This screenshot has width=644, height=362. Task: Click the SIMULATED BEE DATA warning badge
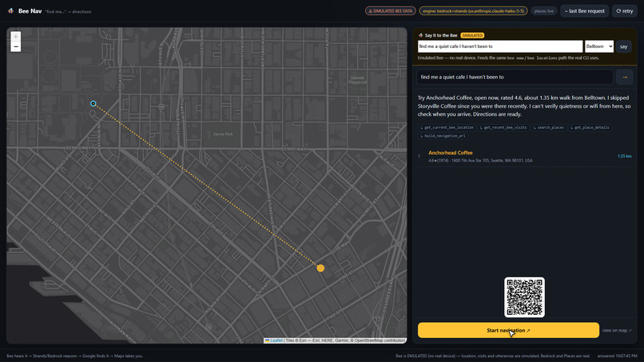pyautogui.click(x=390, y=11)
